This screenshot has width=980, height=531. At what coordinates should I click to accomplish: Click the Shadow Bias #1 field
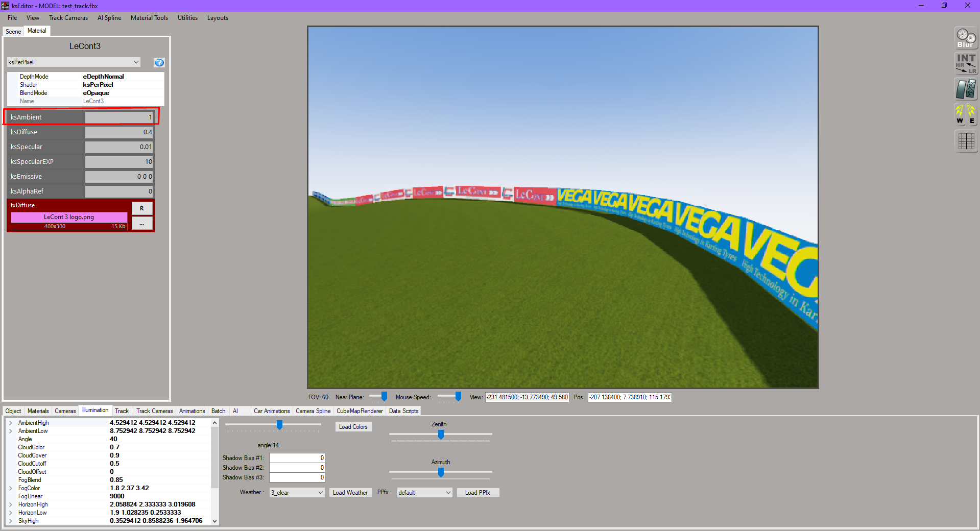(297, 458)
